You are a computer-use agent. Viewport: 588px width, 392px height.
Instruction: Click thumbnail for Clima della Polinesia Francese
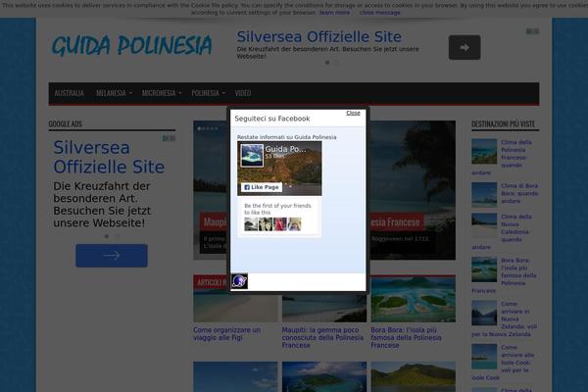(x=484, y=151)
